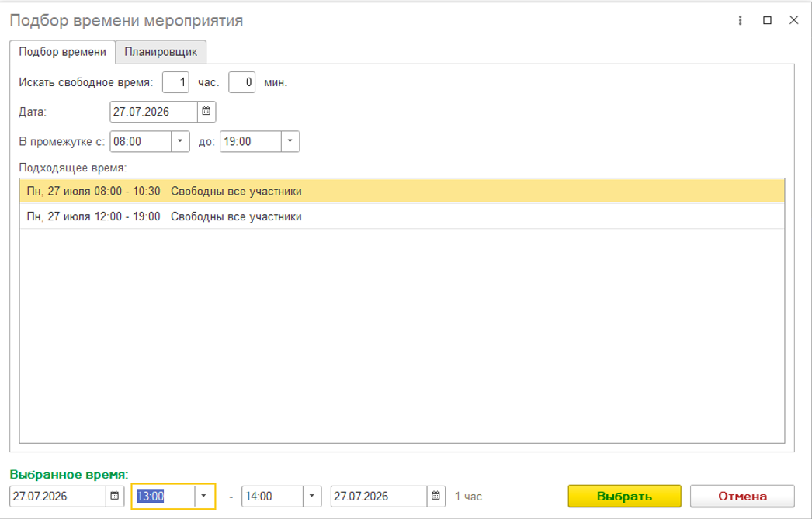The width and height of the screenshot is (812, 519).
Task: Open calendar for selected start date
Action: (115, 497)
